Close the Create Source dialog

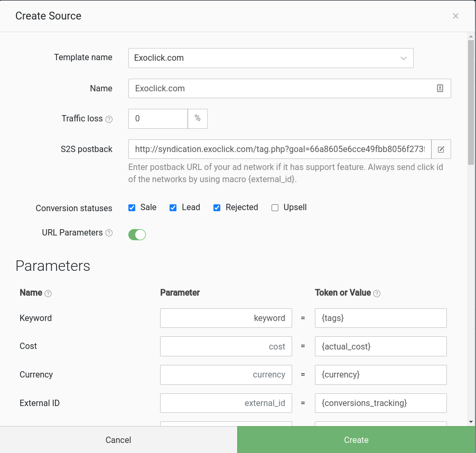pos(455,16)
